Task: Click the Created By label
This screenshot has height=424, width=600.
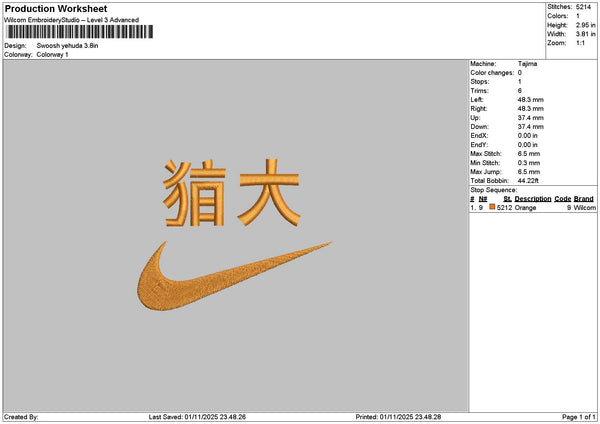Action: [x=21, y=417]
